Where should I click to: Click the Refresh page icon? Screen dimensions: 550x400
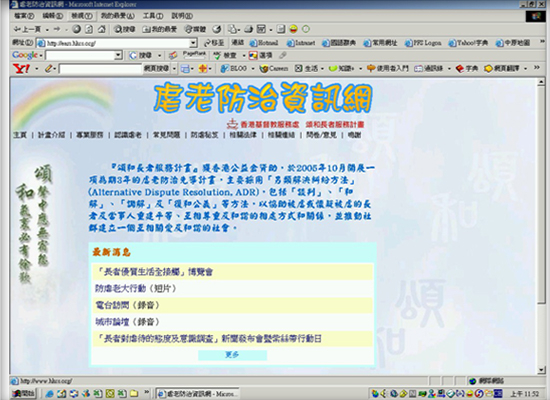89,29
